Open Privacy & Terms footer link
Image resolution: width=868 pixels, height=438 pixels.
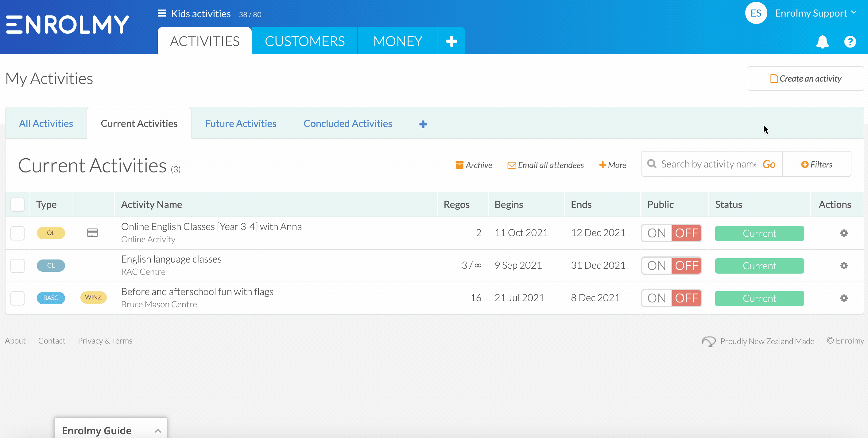pos(105,341)
